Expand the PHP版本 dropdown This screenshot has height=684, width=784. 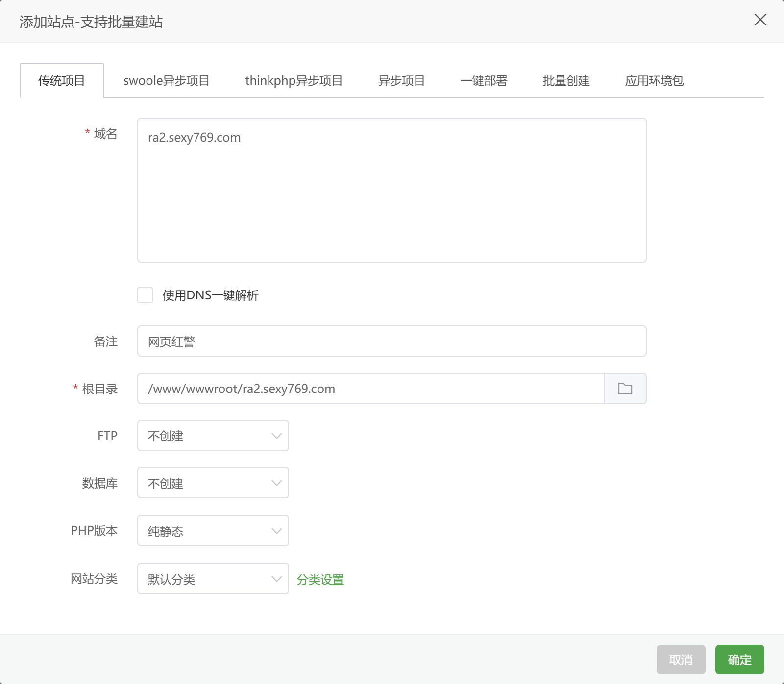213,531
